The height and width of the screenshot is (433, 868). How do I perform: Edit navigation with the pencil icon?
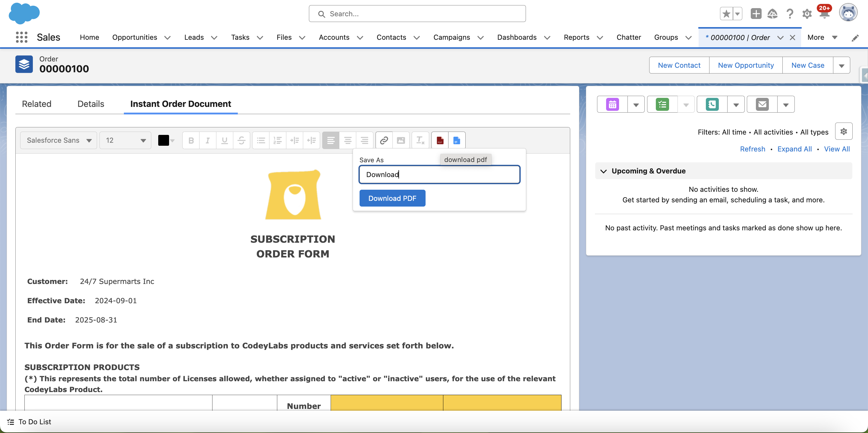pyautogui.click(x=855, y=38)
